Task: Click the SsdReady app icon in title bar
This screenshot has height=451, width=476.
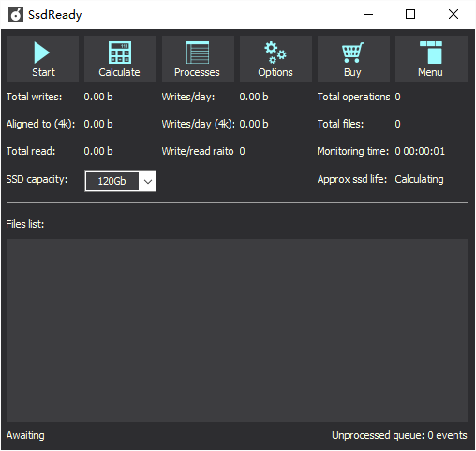Action: tap(16, 14)
